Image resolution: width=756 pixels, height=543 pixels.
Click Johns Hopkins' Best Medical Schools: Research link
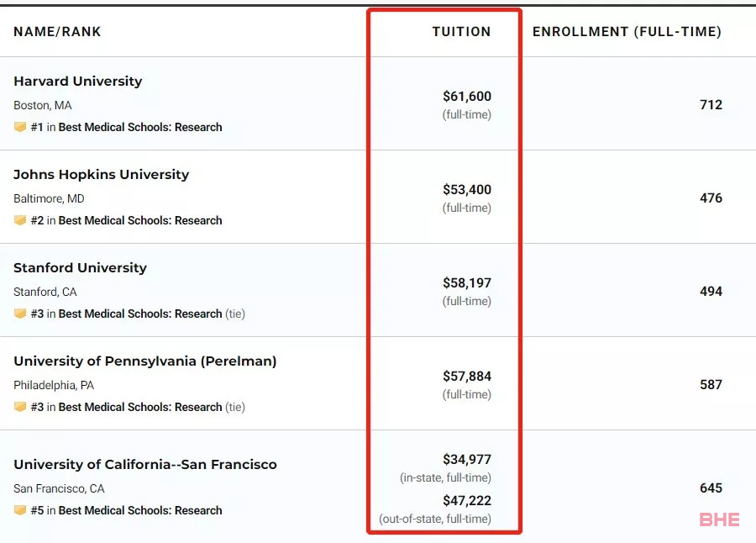(140, 220)
